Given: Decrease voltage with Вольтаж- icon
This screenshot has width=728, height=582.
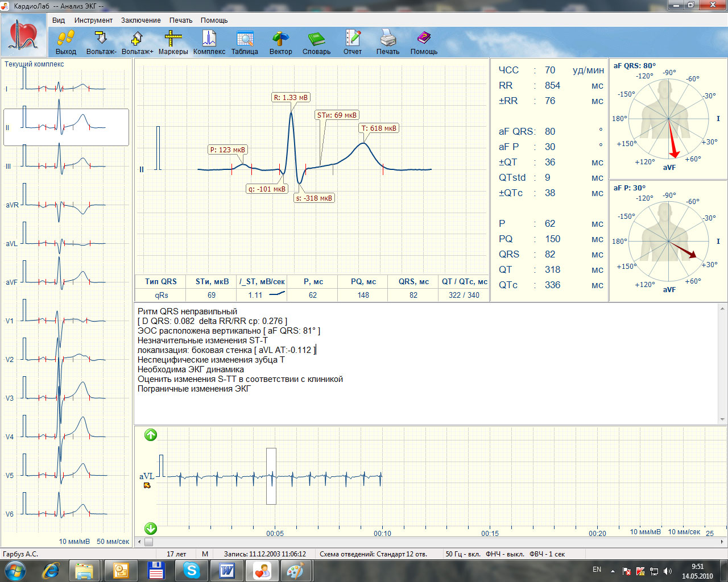Looking at the screenshot, I should pyautogui.click(x=101, y=39).
